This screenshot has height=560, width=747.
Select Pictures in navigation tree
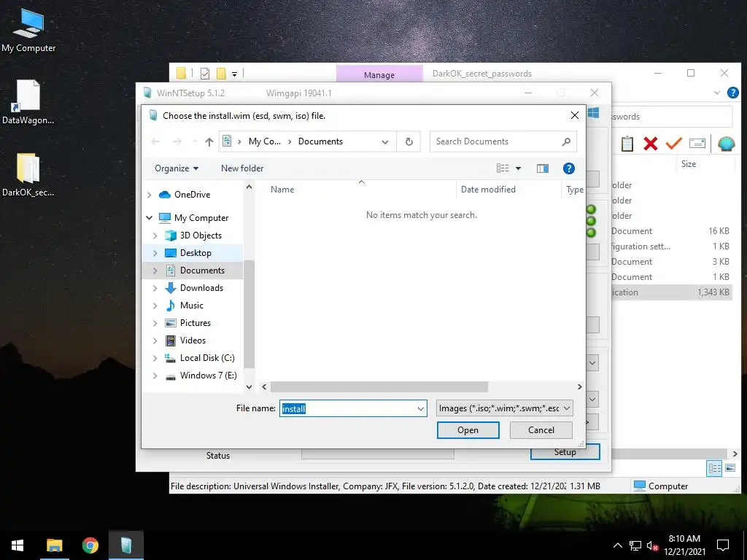(x=196, y=323)
